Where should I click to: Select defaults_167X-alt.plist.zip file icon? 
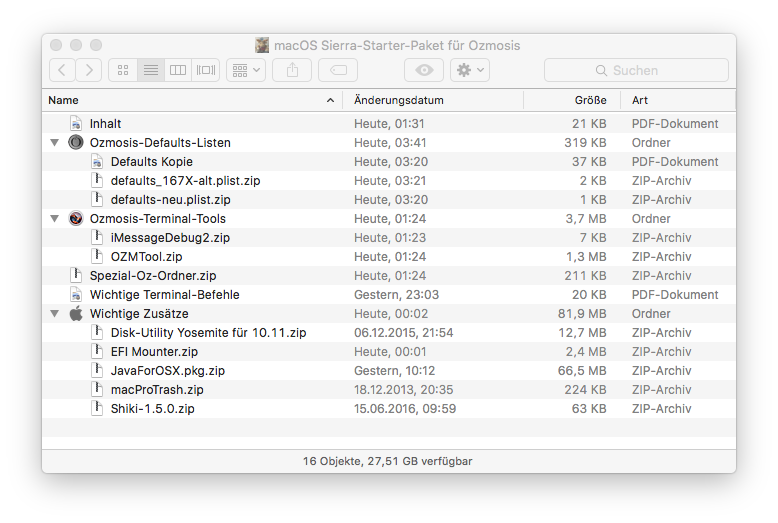point(97,180)
